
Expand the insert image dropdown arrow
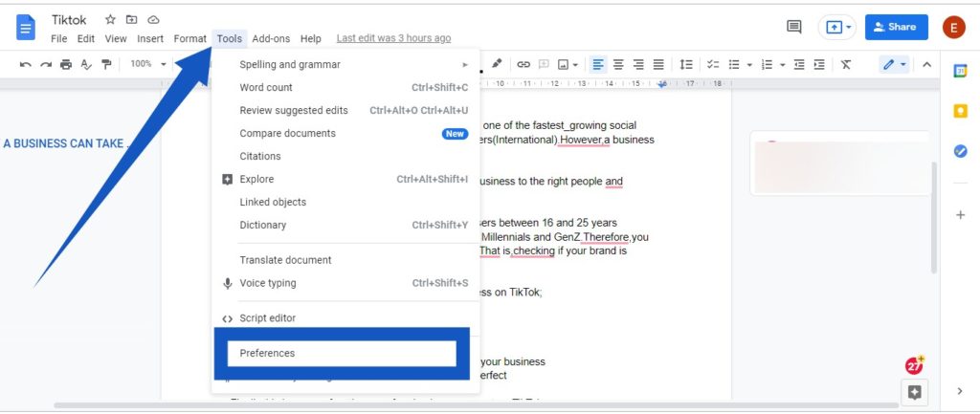click(575, 64)
